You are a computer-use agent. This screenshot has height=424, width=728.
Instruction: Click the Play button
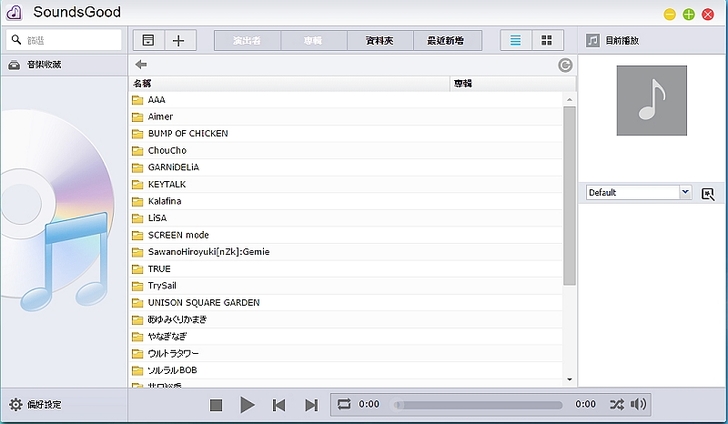(x=247, y=405)
